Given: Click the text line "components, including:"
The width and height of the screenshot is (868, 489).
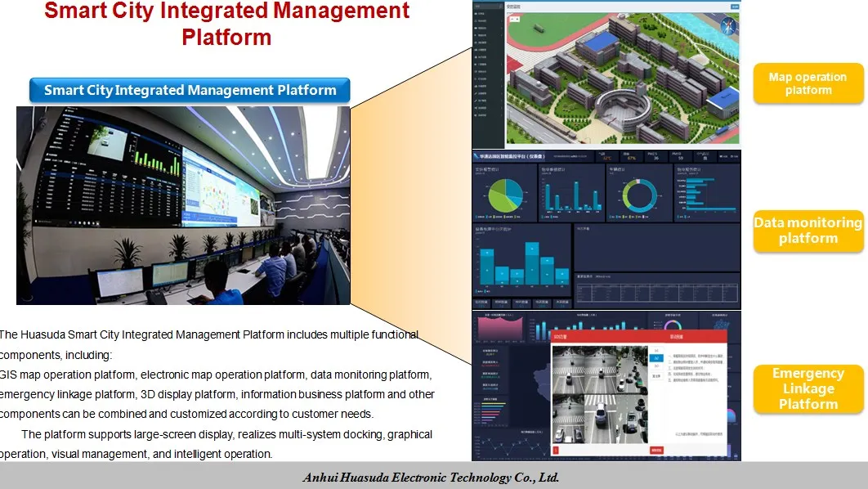Looking at the screenshot, I should coord(56,355).
